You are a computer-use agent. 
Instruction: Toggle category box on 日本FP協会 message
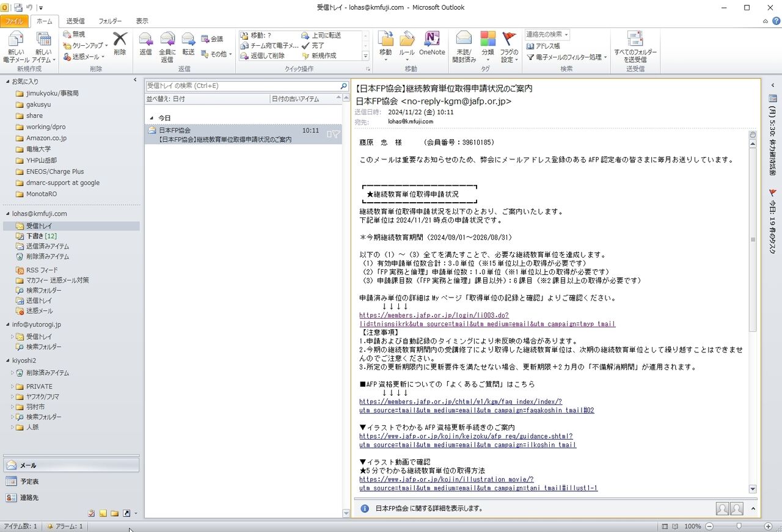[x=329, y=134]
